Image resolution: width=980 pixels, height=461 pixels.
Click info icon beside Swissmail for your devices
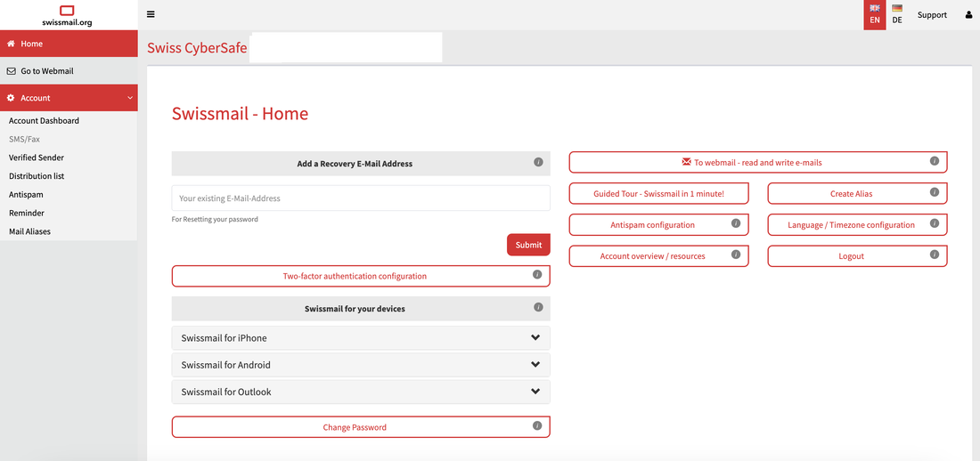click(x=538, y=307)
